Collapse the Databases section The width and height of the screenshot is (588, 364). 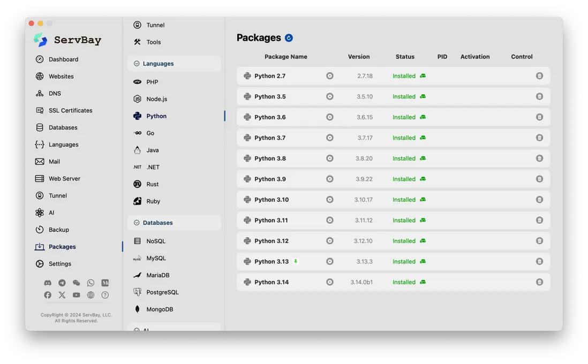click(x=137, y=223)
